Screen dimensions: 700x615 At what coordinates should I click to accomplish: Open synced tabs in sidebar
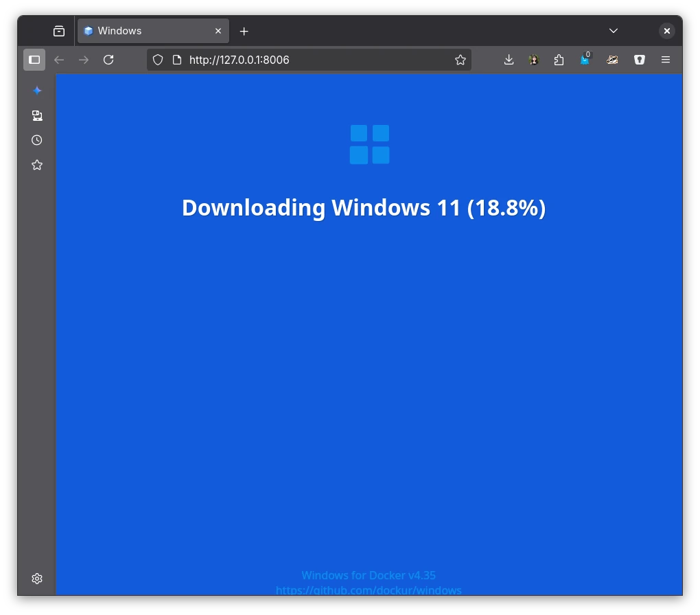click(x=37, y=116)
